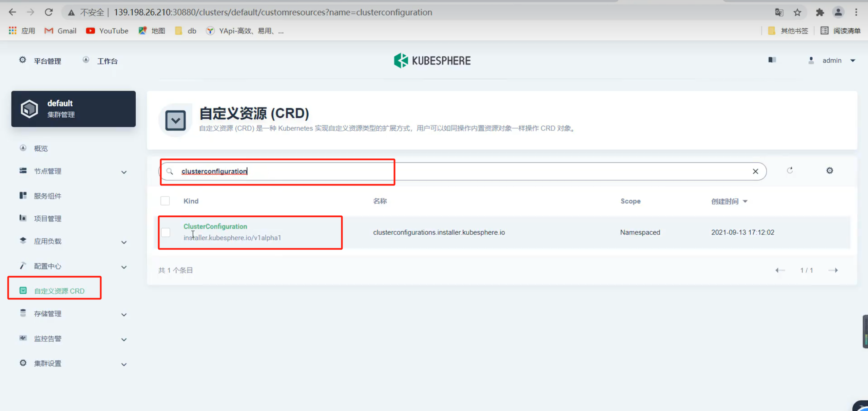Open the documentation book icon in header
Viewport: 868px width, 411px height.
click(x=772, y=60)
